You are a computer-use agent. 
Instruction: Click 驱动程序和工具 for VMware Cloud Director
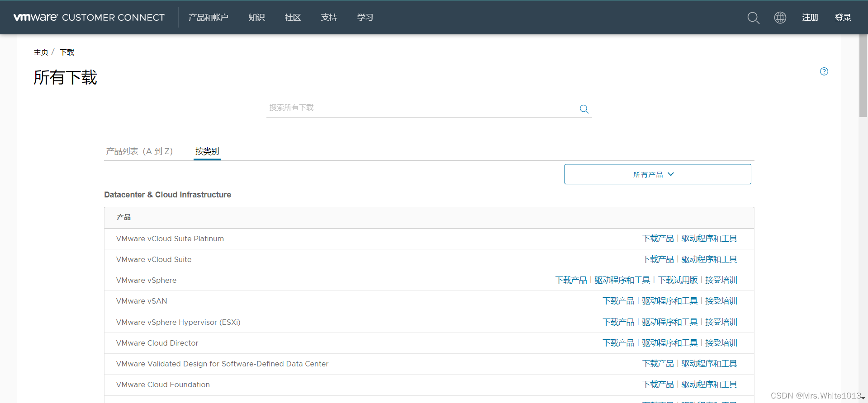[670, 343]
